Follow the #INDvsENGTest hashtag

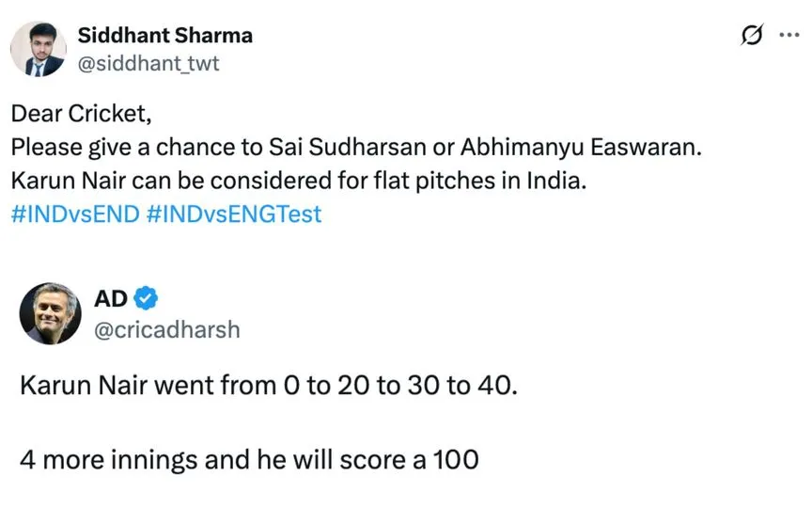coord(234,214)
